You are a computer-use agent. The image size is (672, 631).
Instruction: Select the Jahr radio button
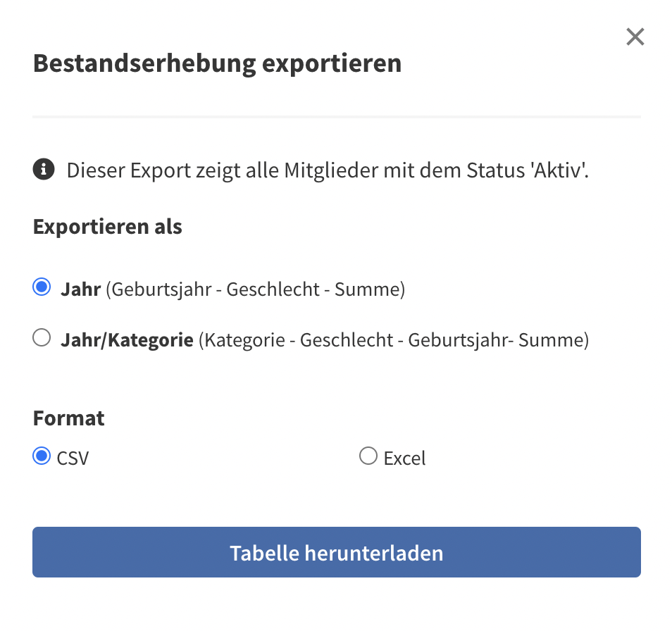[x=42, y=287]
